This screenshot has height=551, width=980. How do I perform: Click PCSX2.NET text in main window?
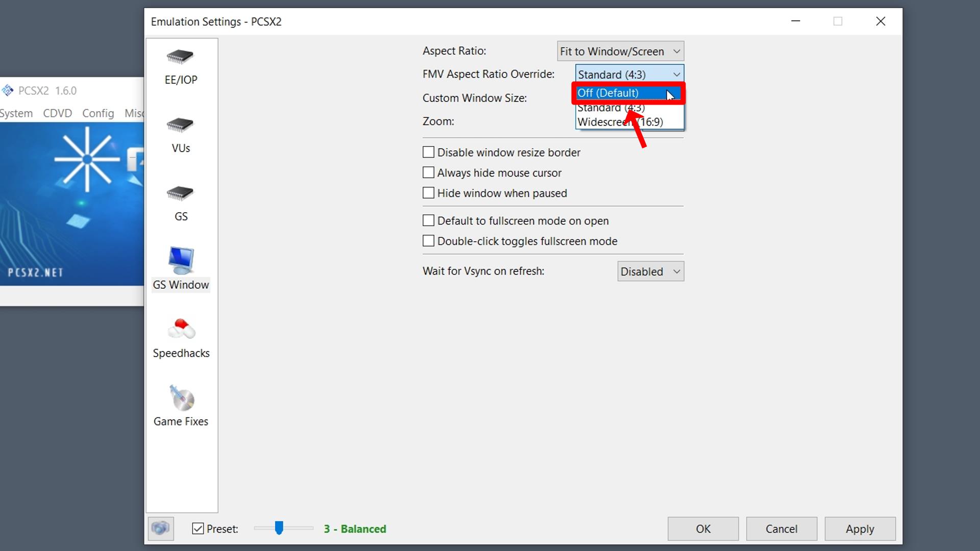pos(35,272)
